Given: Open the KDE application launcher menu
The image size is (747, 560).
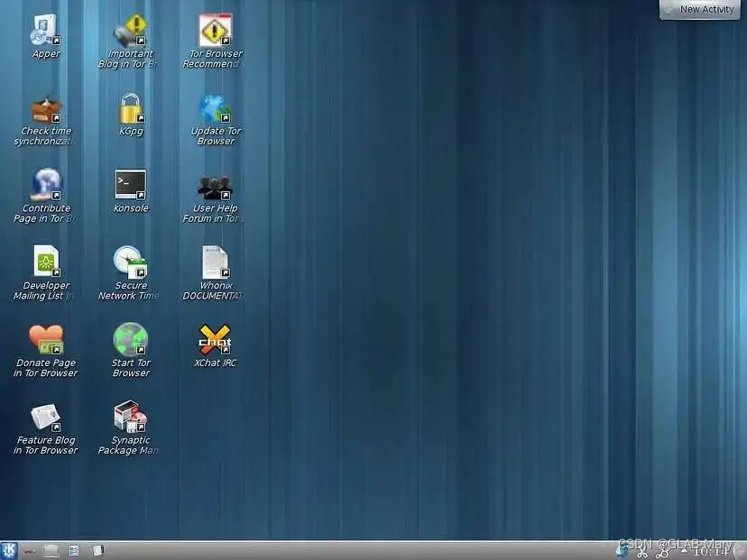Looking at the screenshot, I should click(9, 550).
